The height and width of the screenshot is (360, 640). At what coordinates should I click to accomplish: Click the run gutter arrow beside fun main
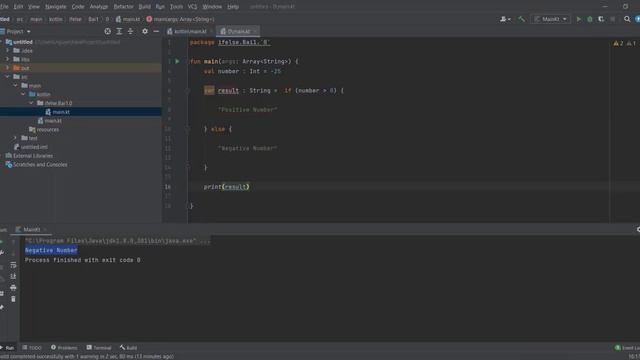coord(177,61)
